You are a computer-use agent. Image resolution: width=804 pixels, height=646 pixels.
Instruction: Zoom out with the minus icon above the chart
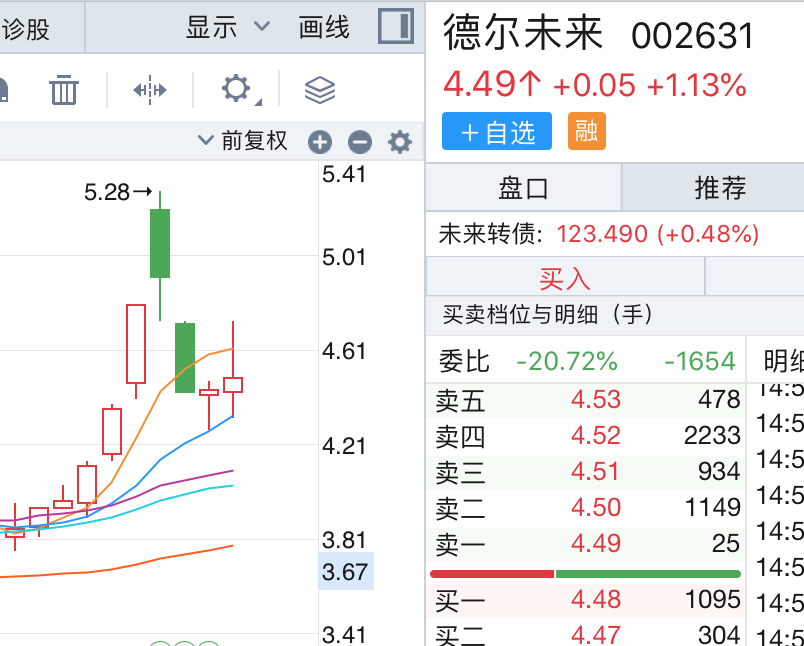[359, 142]
